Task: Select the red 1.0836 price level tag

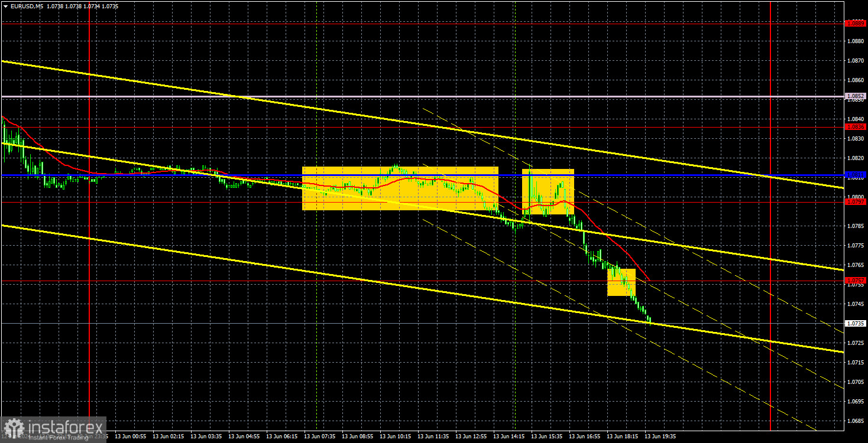Action: point(856,127)
